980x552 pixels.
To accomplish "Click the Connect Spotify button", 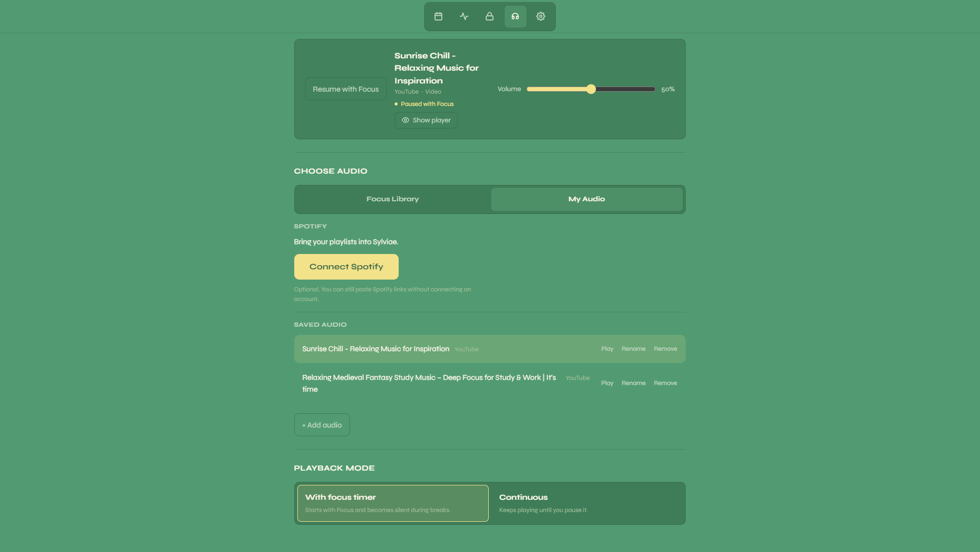I will 346,267.
